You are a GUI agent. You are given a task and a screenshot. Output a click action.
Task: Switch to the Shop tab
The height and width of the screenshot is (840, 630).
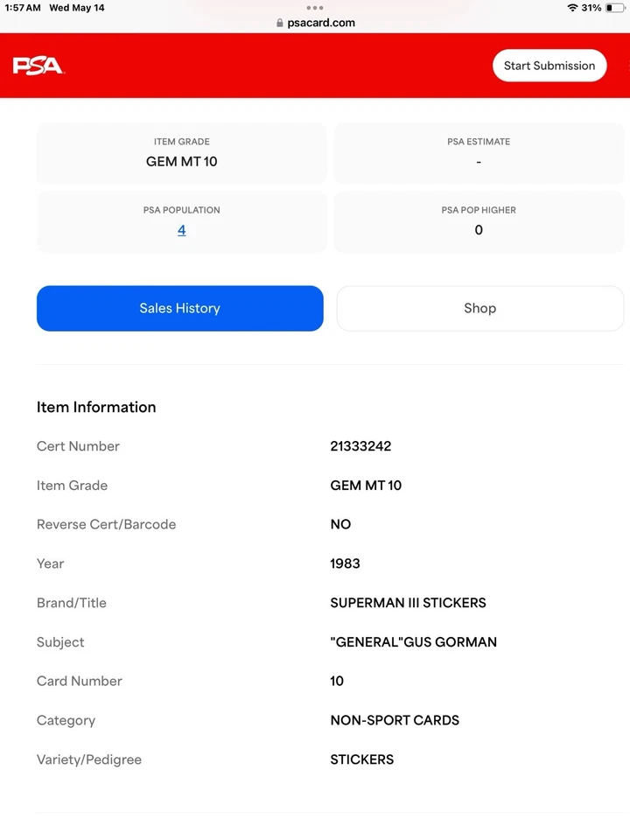(x=479, y=308)
